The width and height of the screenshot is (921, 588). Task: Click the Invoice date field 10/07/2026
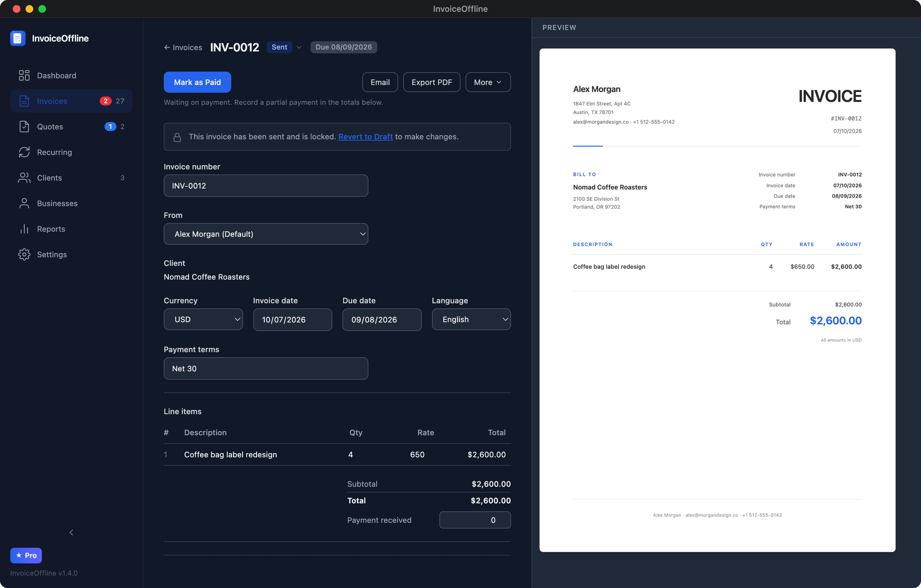(x=293, y=320)
